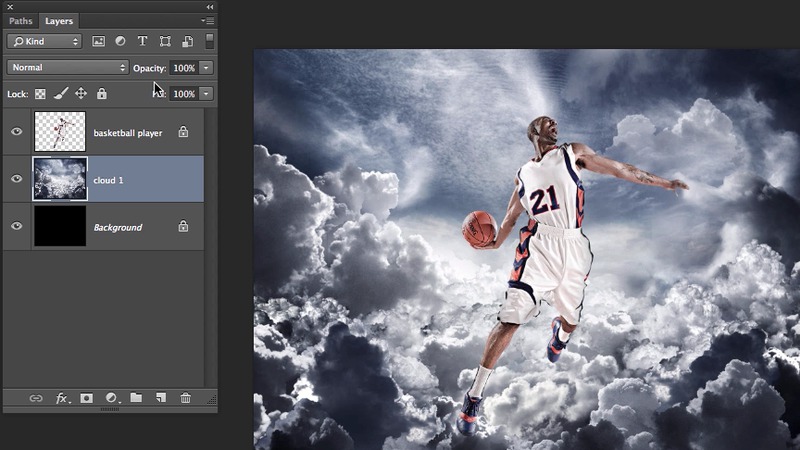This screenshot has height=450, width=800.
Task: Delete layer with the trash icon
Action: click(185, 398)
